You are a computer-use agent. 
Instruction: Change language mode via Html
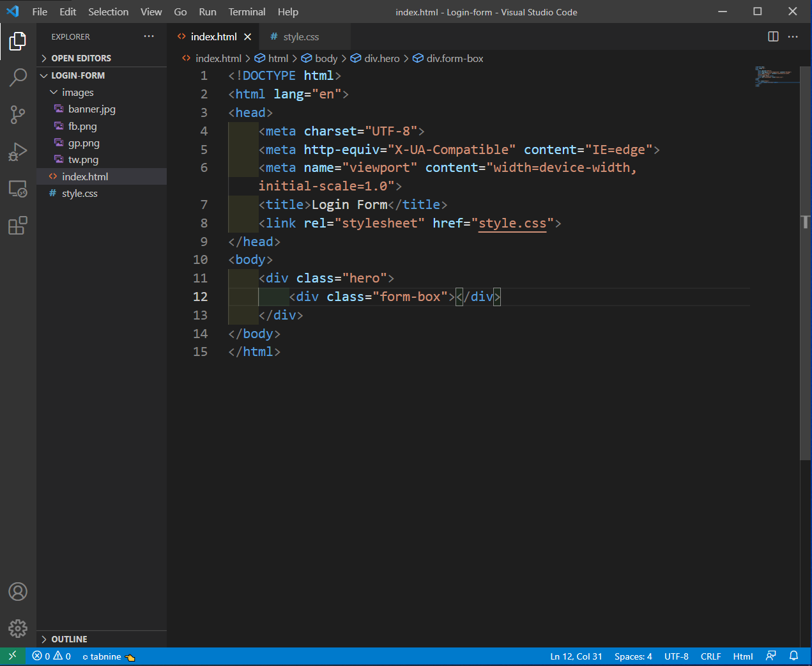743,656
